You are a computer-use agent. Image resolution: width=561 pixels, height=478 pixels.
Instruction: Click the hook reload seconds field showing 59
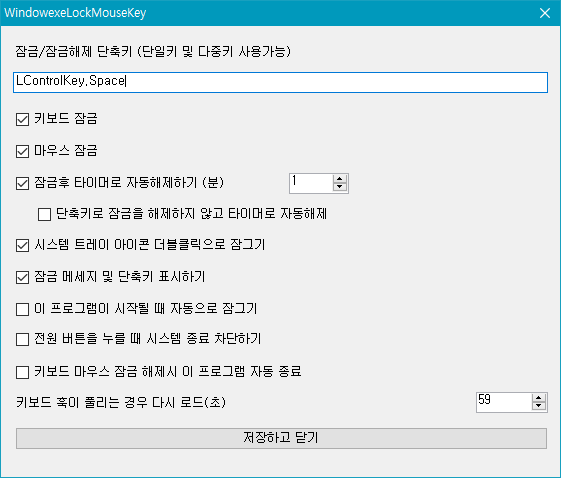pos(504,402)
